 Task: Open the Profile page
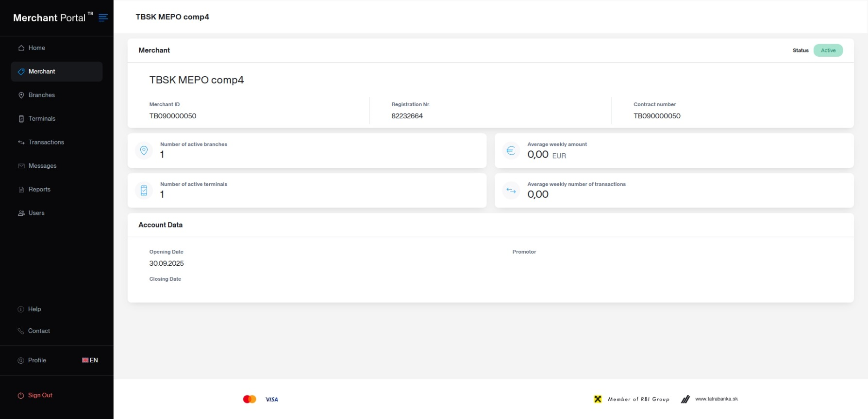tap(37, 360)
